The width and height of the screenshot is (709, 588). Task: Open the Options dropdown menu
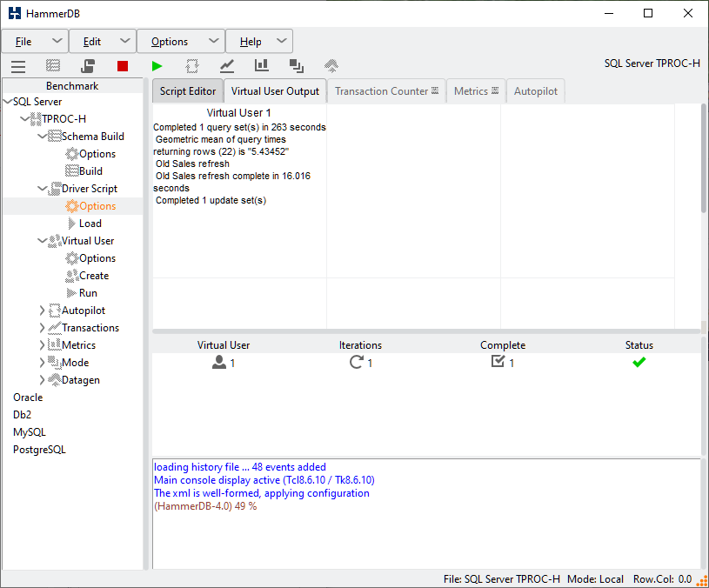(x=181, y=42)
